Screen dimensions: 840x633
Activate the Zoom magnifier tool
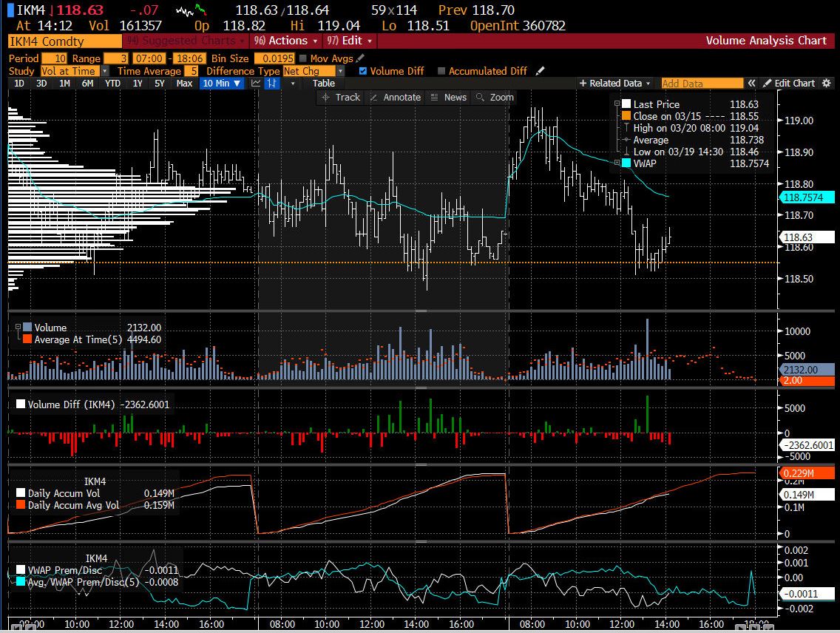[495, 98]
